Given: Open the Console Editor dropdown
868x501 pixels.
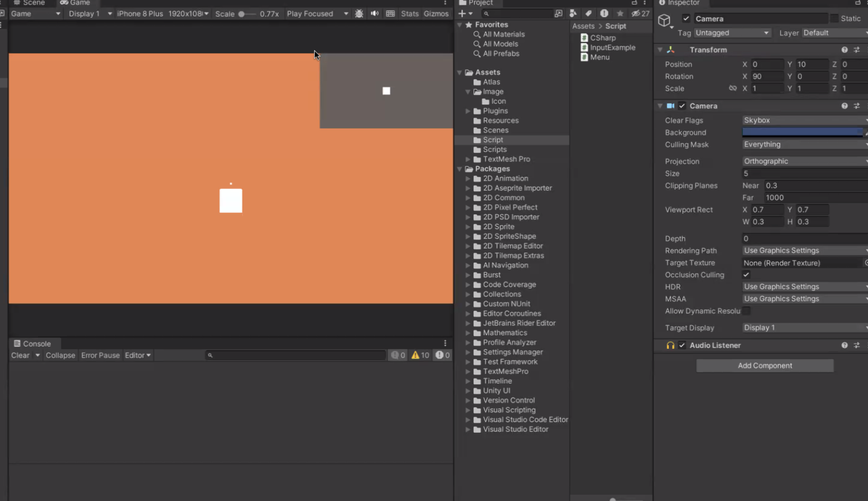Looking at the screenshot, I should [x=138, y=355].
